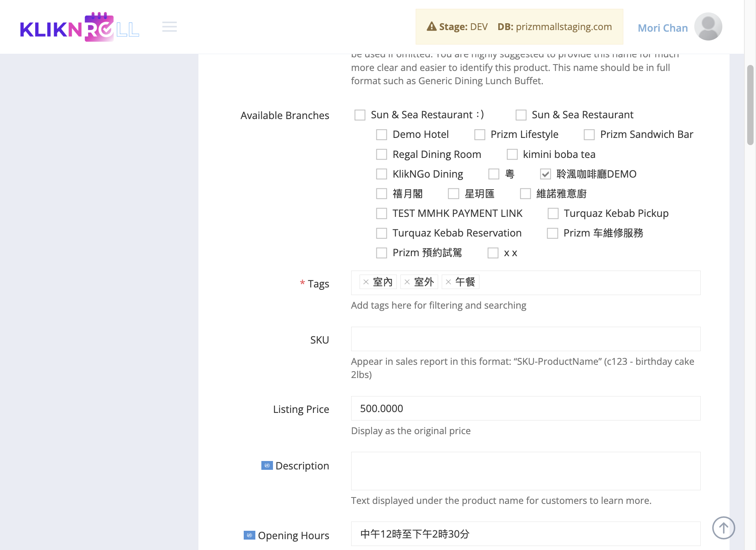The height and width of the screenshot is (550, 756).
Task: Click the scroll-to-top arrow button
Action: point(724,528)
